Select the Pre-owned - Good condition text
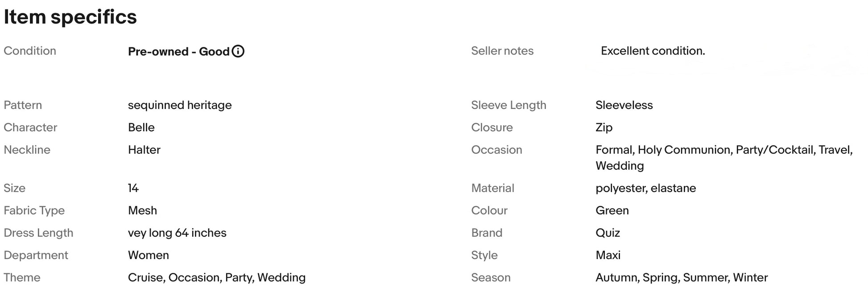Screen dimensions: 868x293 [178, 51]
